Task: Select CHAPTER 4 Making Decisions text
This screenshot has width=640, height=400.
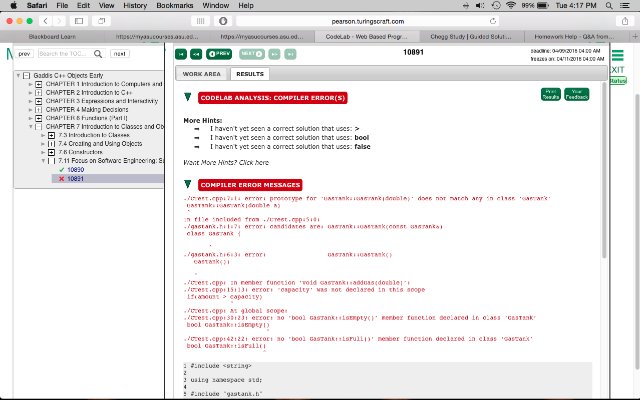Action: click(87, 109)
